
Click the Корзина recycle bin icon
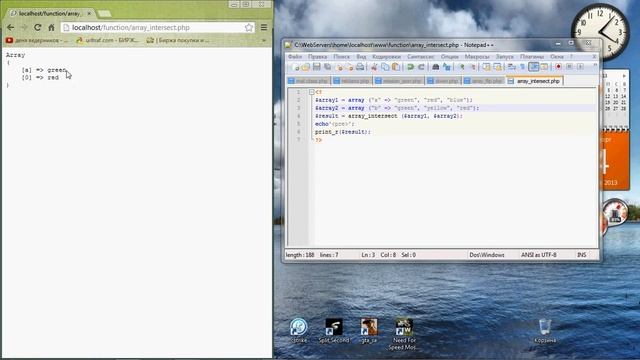click(x=545, y=331)
